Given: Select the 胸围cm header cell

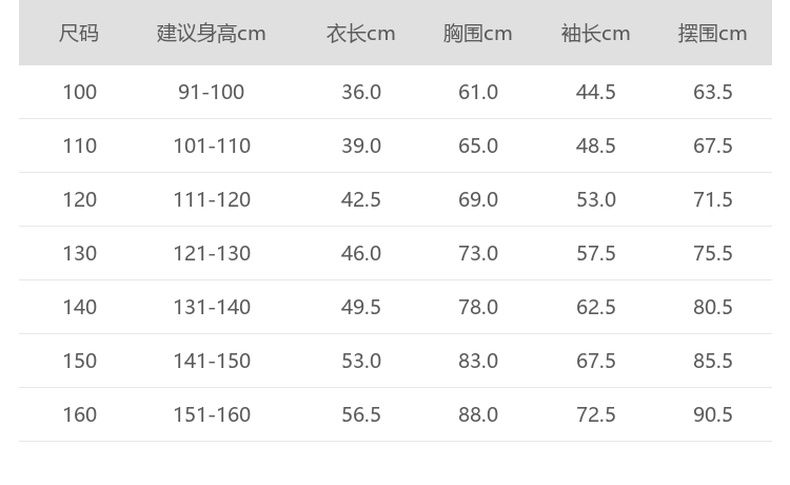Looking at the screenshot, I should (x=478, y=33).
